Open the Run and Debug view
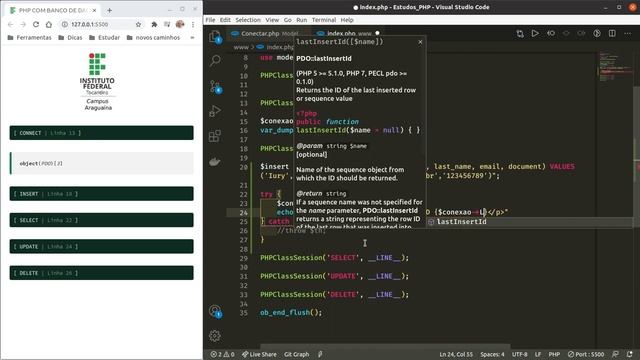 click(215, 111)
